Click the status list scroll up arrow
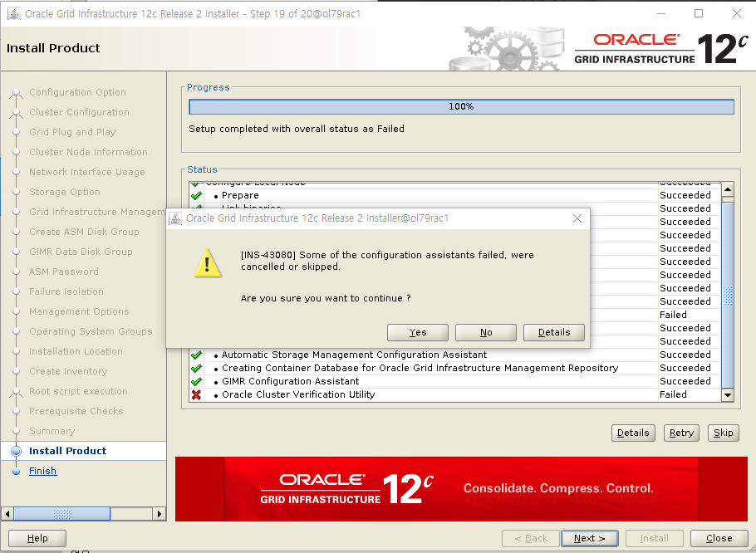Screen dimensions: 756x553 pos(728,190)
